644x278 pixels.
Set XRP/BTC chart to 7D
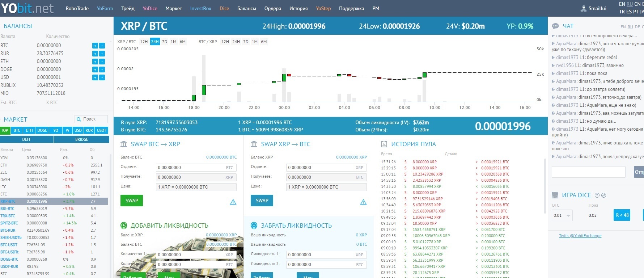[165, 42]
